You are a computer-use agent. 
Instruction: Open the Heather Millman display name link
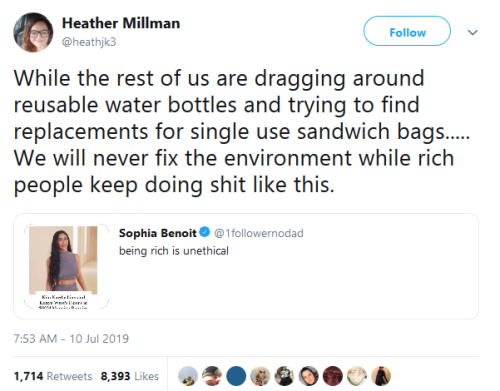click(x=121, y=23)
